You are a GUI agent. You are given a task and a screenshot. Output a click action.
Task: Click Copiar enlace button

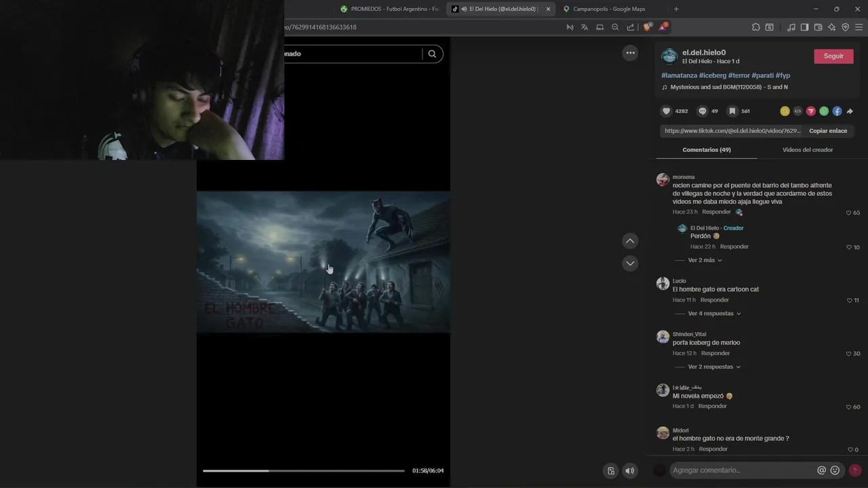pos(828,131)
